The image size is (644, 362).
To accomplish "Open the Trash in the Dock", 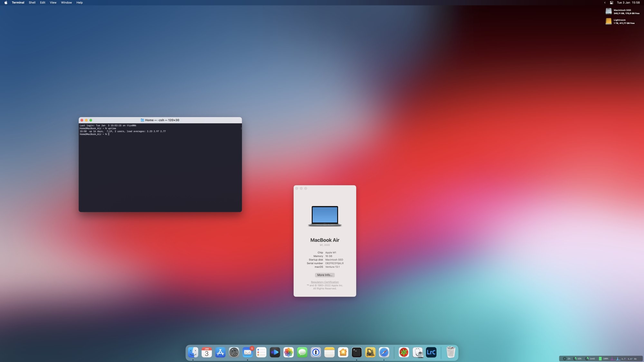I will pyautogui.click(x=450, y=352).
